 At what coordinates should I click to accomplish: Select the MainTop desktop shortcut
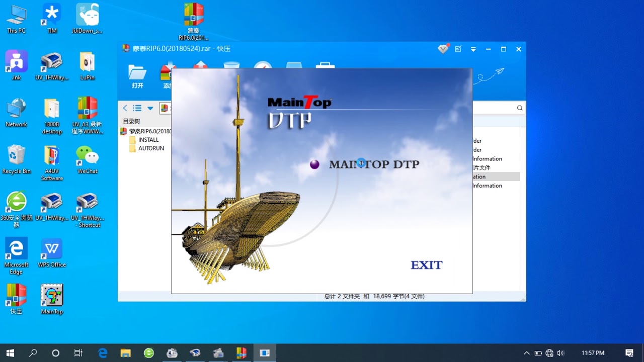tap(52, 299)
